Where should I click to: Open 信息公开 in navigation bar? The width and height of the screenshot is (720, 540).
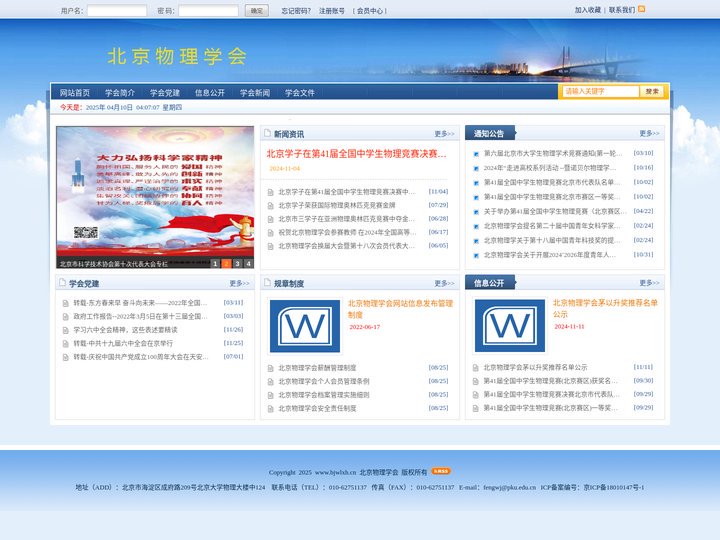(210, 93)
